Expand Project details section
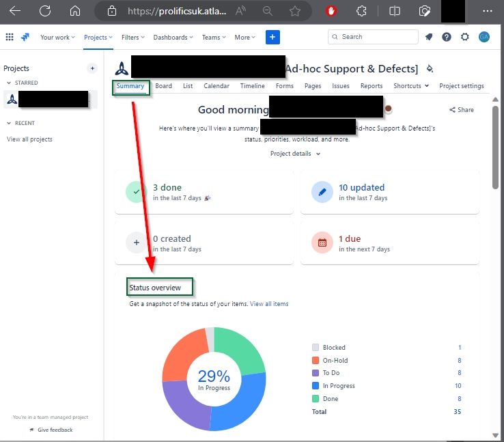Viewport: 504px width, 442px height. pyautogui.click(x=295, y=154)
